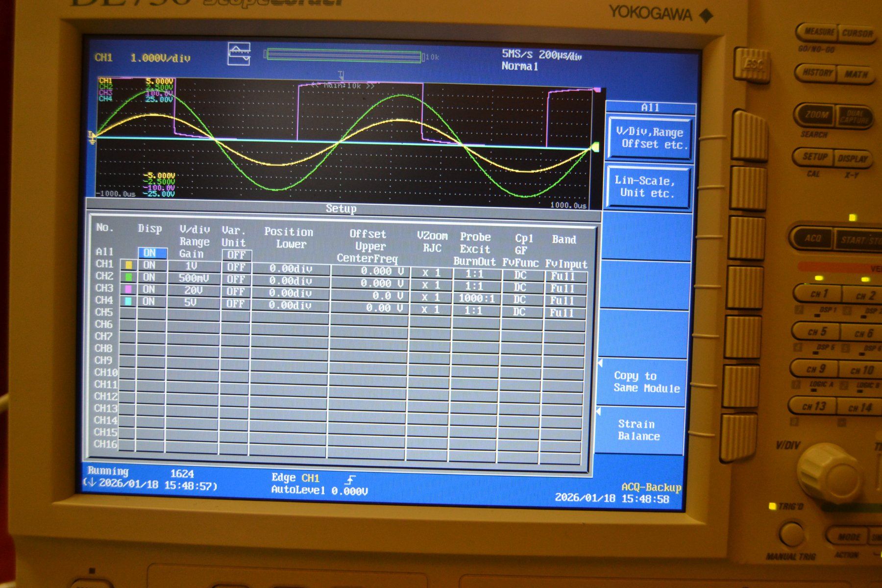This screenshot has width=882, height=588.
Task: Edit CH2 position 0.00div field
Action: coord(291,281)
